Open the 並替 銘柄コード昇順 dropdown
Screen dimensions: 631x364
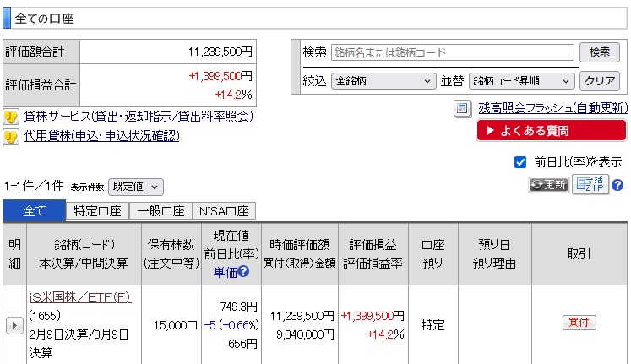521,81
